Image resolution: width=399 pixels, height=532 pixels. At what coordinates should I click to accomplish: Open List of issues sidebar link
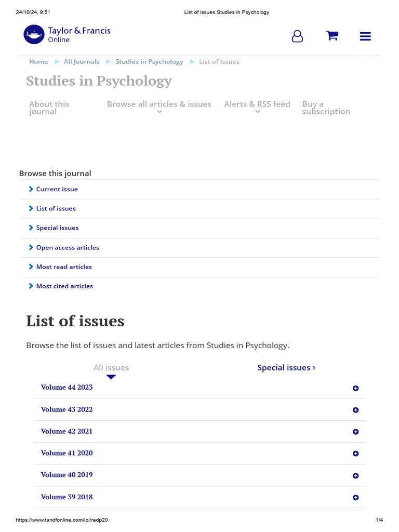point(56,208)
